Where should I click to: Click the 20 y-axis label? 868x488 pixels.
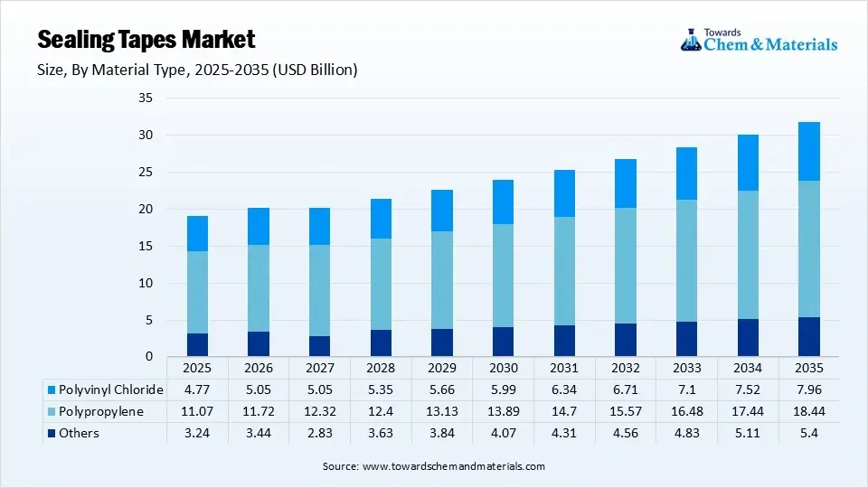point(146,209)
